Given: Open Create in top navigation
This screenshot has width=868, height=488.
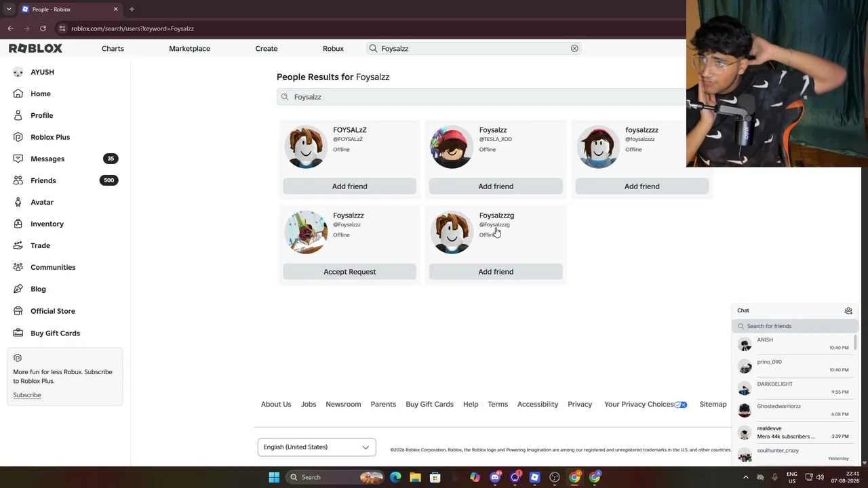Looking at the screenshot, I should [267, 48].
